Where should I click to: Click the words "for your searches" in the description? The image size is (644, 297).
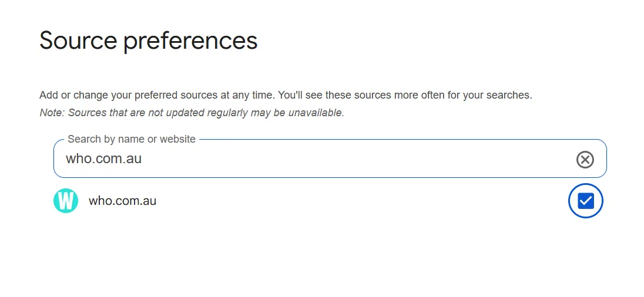[x=489, y=95]
